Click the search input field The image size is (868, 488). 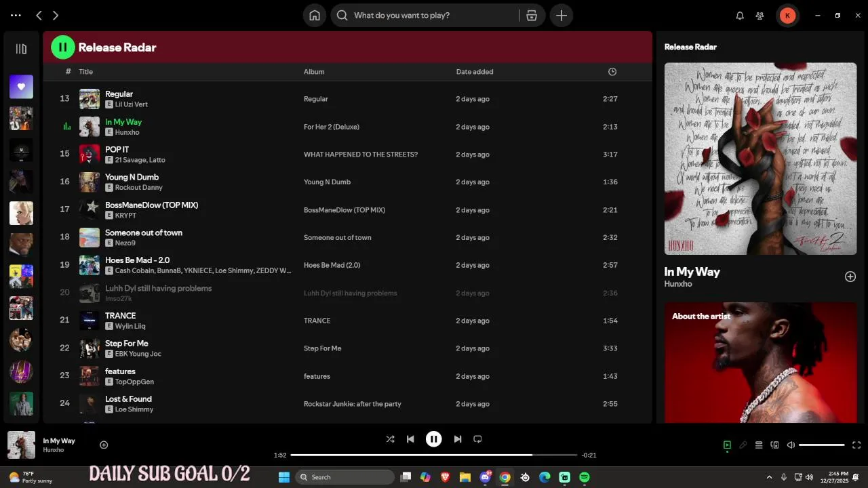[434, 16]
